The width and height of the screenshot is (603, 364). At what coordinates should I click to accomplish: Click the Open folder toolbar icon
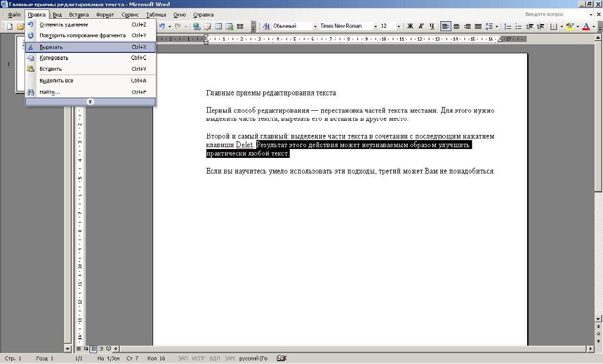point(21,26)
